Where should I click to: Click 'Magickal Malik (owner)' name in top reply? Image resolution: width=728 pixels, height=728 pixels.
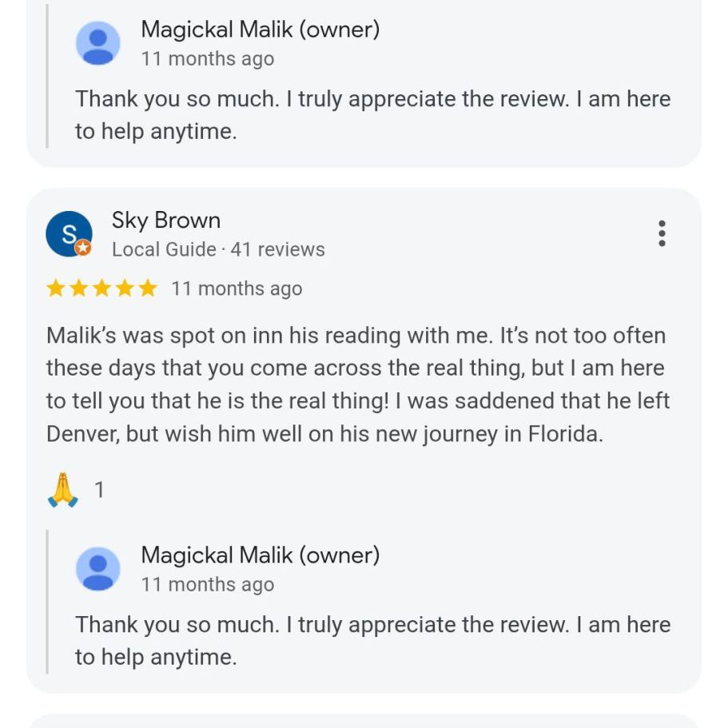[x=260, y=30]
